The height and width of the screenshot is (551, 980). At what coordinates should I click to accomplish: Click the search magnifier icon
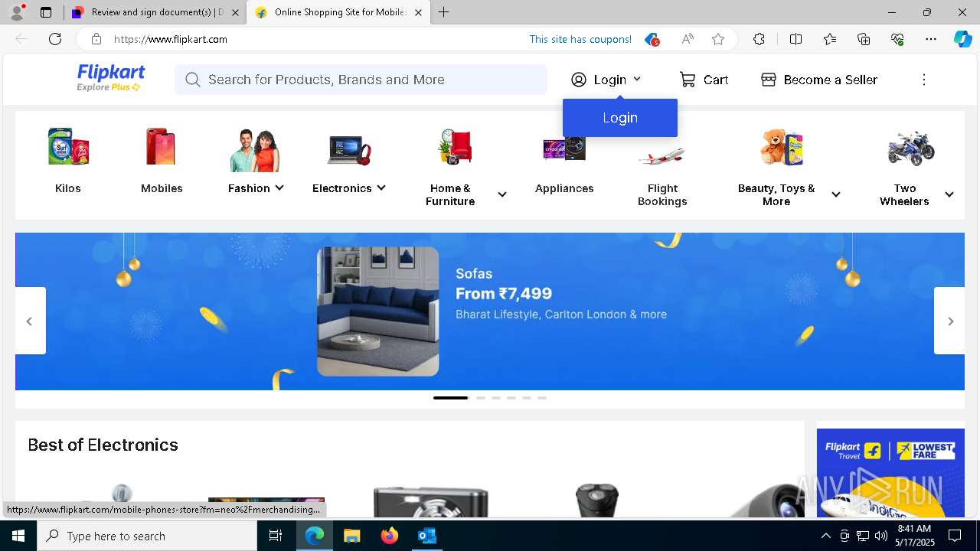(192, 80)
